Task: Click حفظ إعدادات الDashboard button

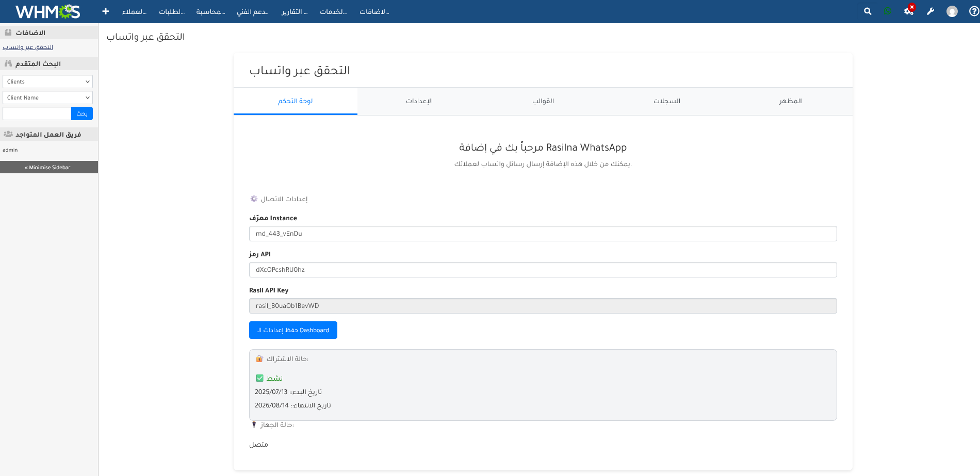Action: click(x=293, y=330)
